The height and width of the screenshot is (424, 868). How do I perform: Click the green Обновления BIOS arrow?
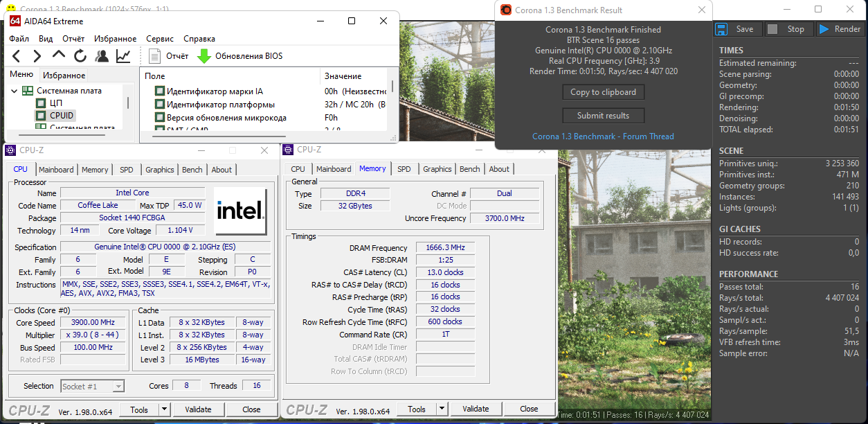[204, 56]
